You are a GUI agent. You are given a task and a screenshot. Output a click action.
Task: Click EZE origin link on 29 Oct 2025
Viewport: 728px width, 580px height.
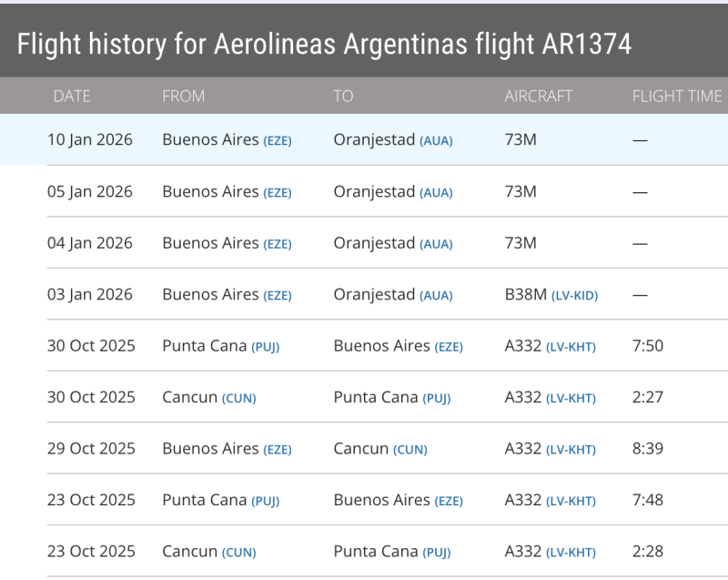(278, 450)
